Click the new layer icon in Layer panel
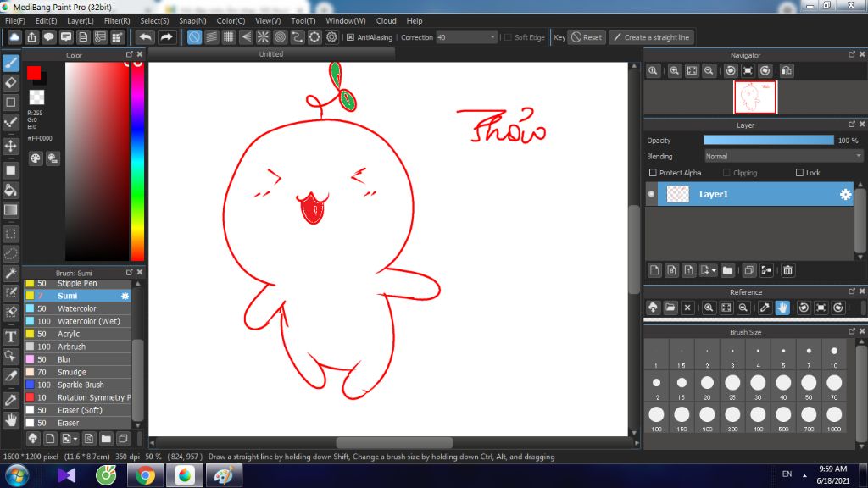This screenshot has height=488, width=868. coord(654,270)
